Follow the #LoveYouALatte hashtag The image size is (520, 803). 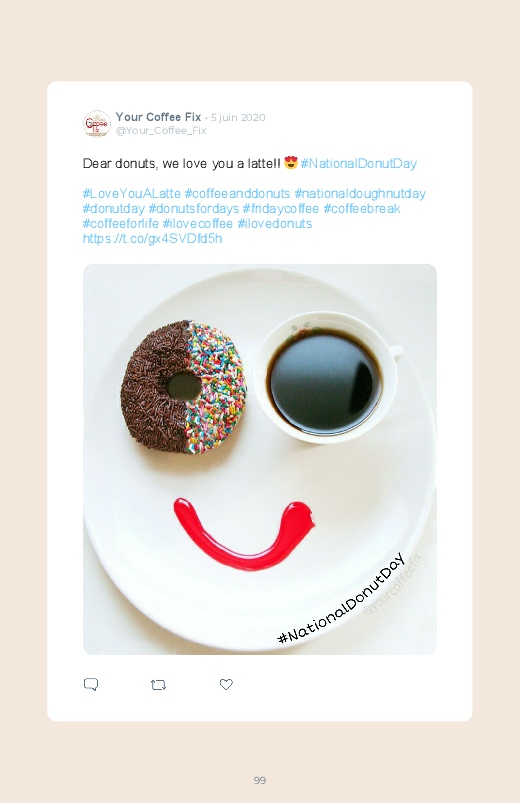tap(132, 194)
